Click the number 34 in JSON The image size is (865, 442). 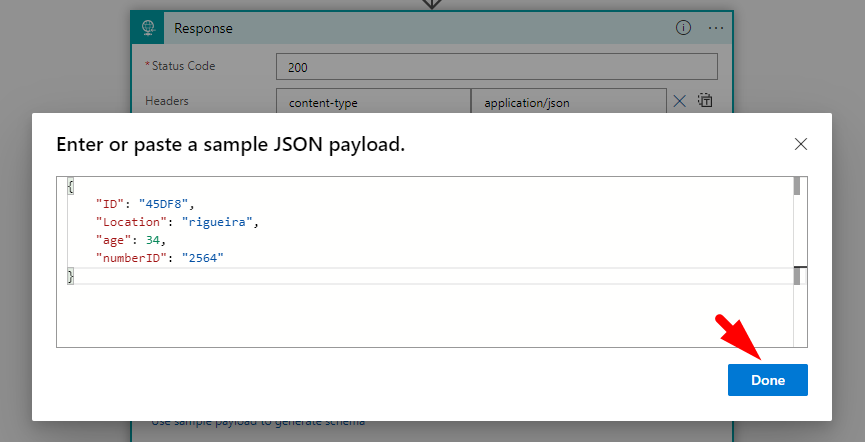(x=153, y=240)
